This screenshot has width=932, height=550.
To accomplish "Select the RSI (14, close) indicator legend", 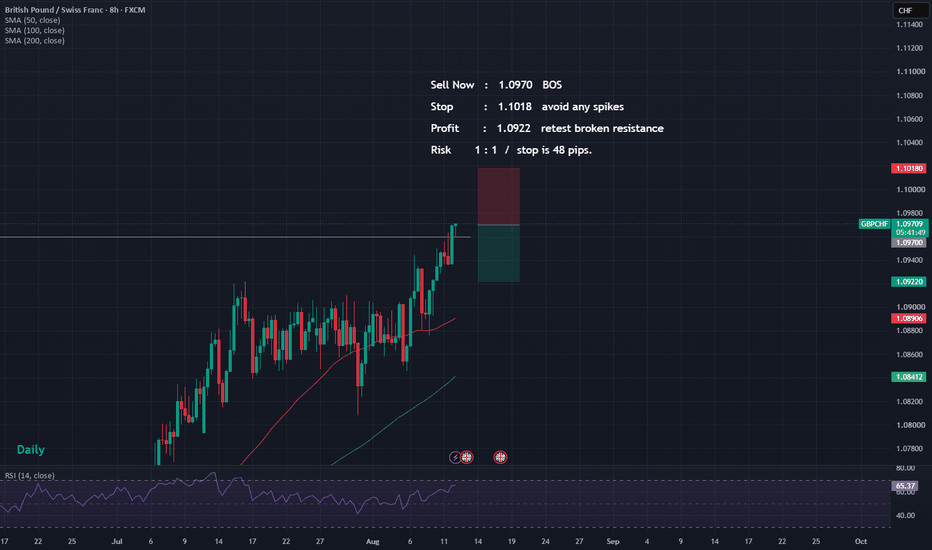I will [30, 476].
